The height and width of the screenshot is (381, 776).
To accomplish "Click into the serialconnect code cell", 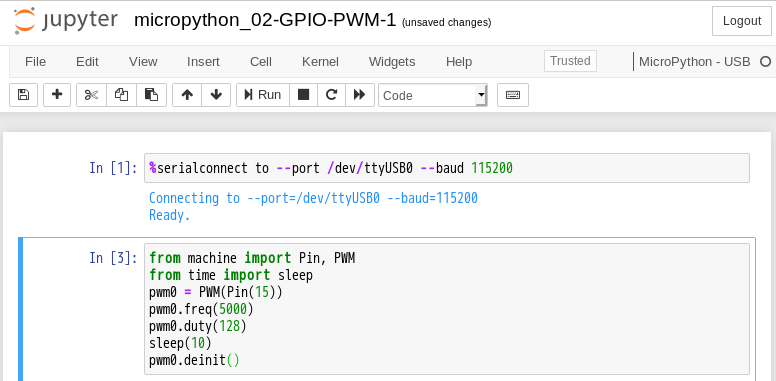I will click(x=447, y=168).
